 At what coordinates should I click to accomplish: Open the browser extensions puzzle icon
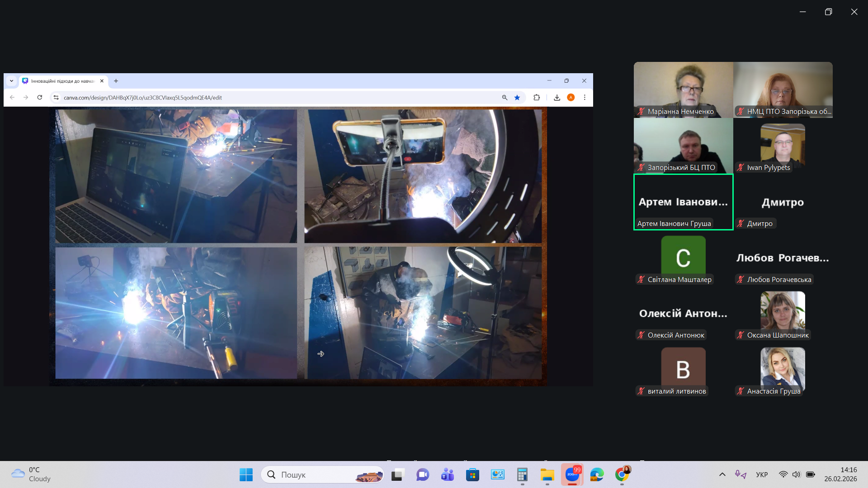click(537, 98)
